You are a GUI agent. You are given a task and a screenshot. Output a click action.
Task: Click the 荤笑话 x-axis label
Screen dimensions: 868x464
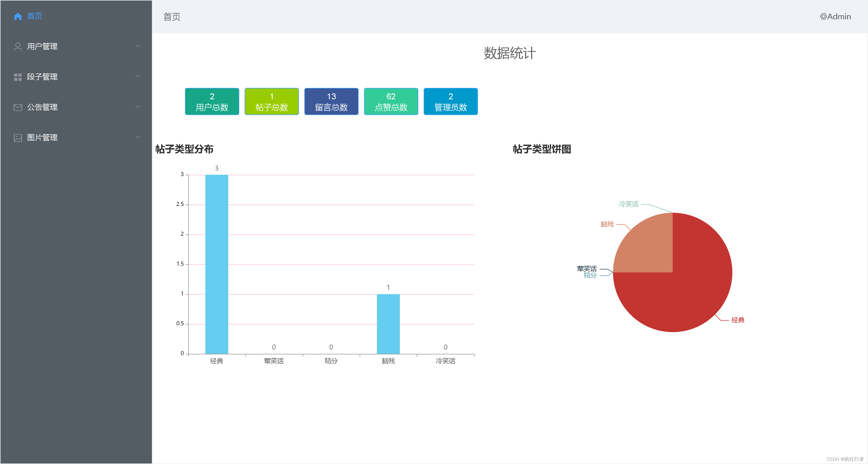point(274,361)
